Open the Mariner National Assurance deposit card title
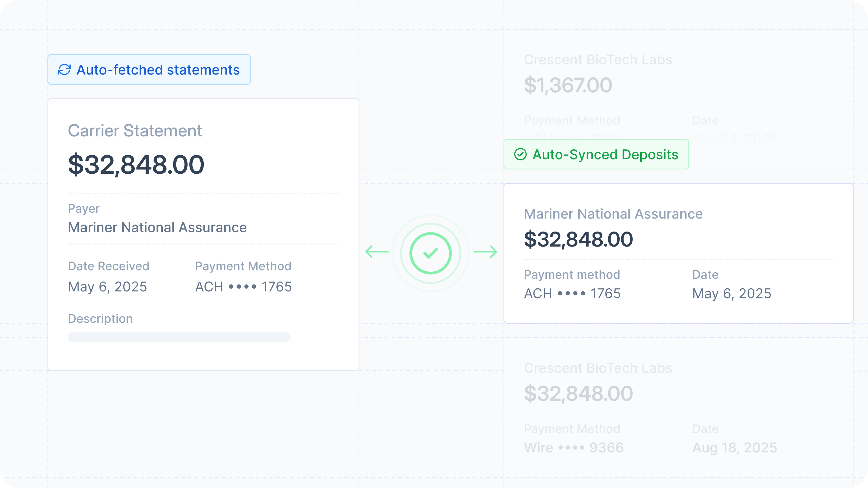This screenshot has width=868, height=488. pos(613,214)
